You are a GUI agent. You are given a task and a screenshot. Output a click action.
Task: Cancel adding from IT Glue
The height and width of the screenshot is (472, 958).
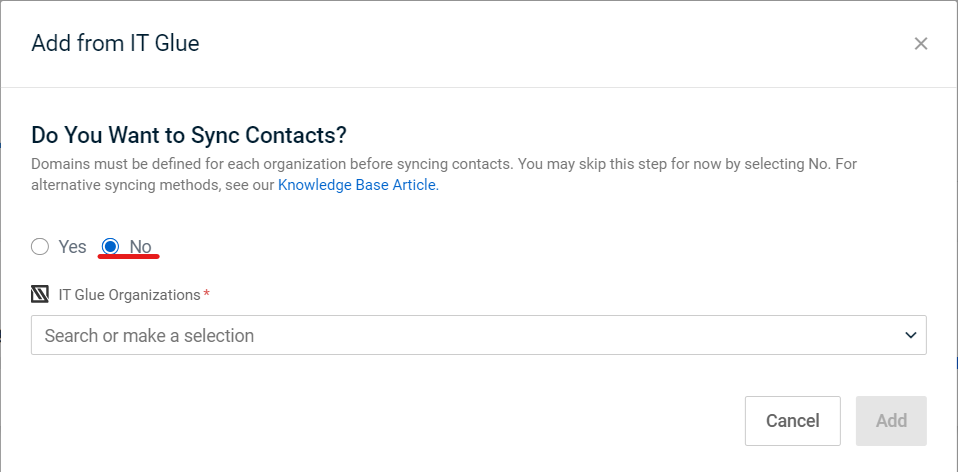point(792,421)
